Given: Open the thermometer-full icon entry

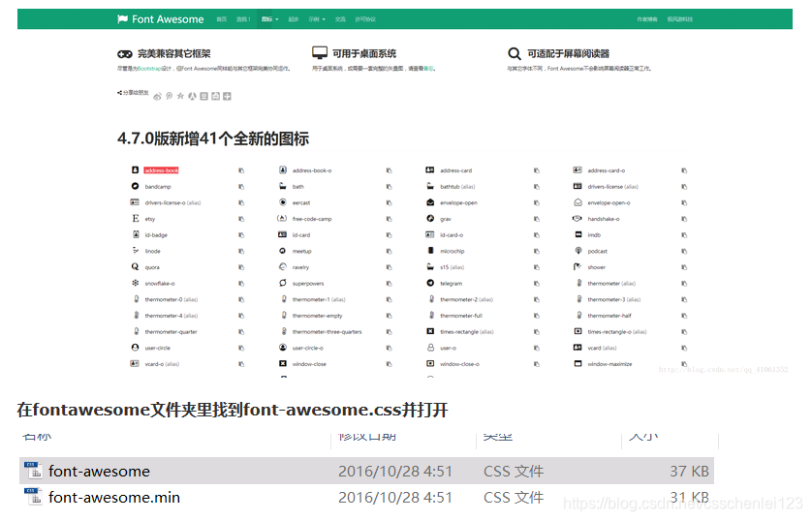Looking at the screenshot, I should [x=455, y=316].
